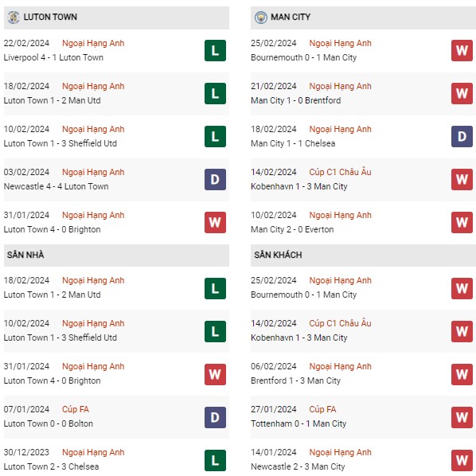This screenshot has height=476, width=476.
Task: Open Cúp C1 Châu Âu link dated 14/02/2024 under SÂN KHÁCH
Action: [340, 323]
